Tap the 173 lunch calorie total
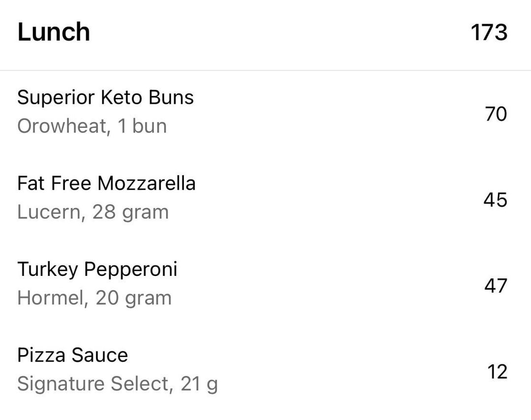The width and height of the screenshot is (531, 420). [489, 32]
